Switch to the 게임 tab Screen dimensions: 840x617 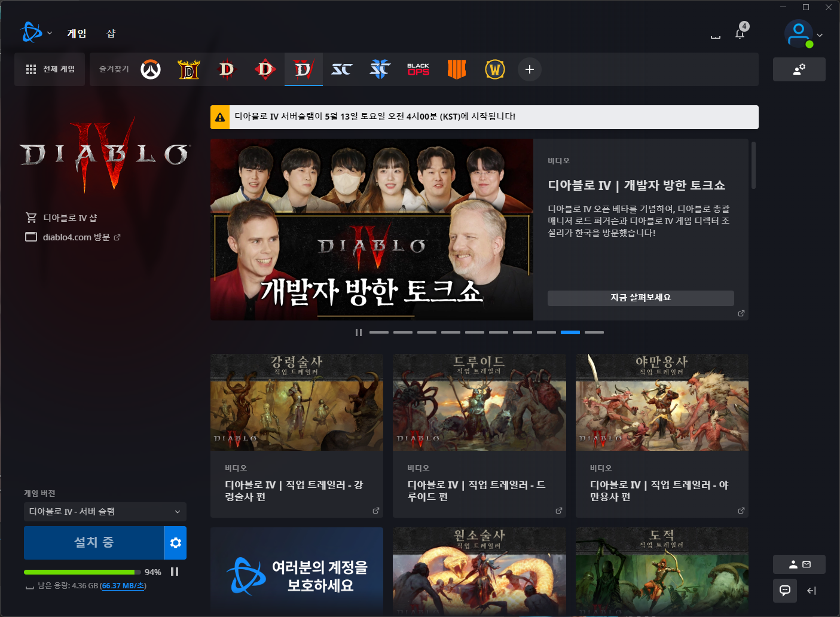[77, 33]
